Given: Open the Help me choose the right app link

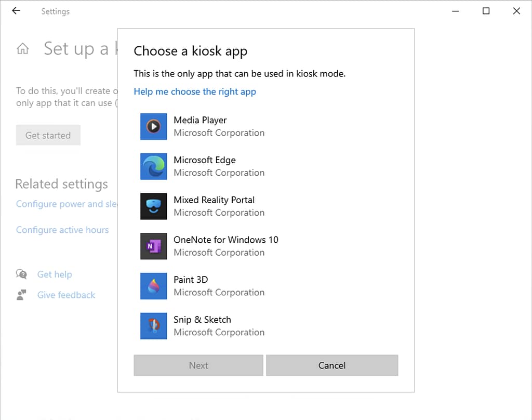Looking at the screenshot, I should pyautogui.click(x=195, y=91).
